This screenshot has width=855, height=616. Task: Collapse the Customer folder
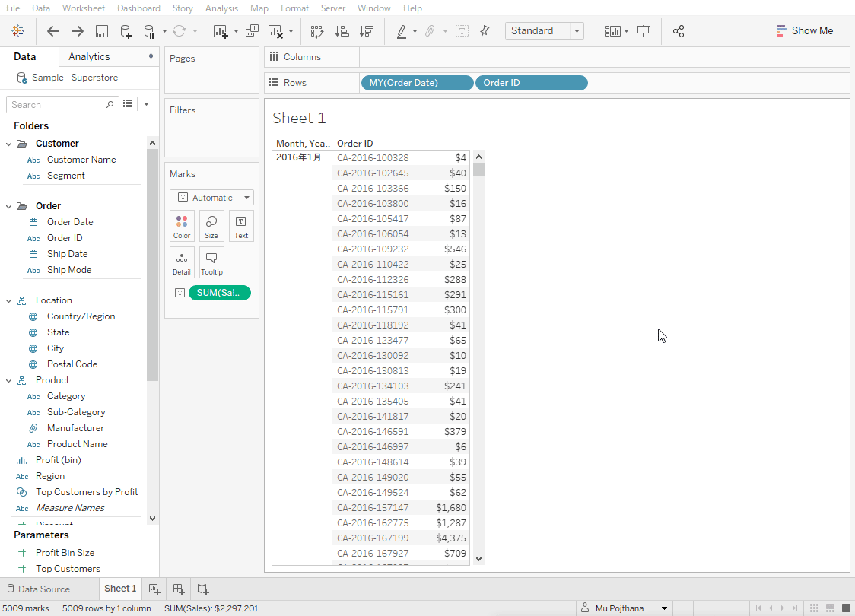click(9, 144)
